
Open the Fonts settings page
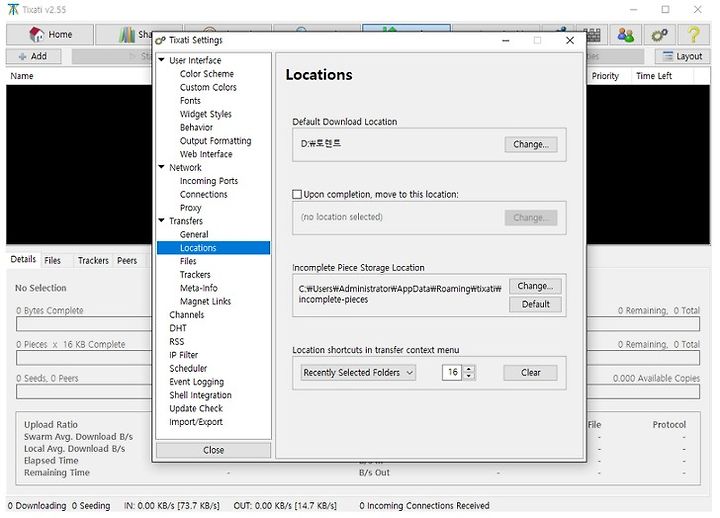coord(190,101)
